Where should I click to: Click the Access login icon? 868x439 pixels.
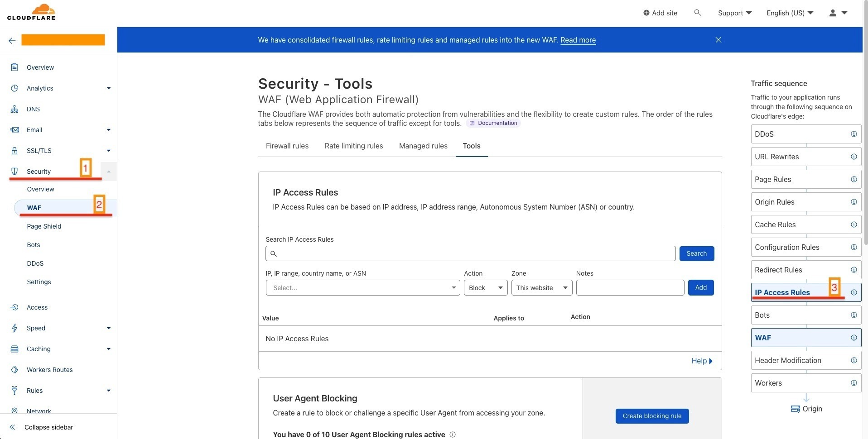[14, 307]
